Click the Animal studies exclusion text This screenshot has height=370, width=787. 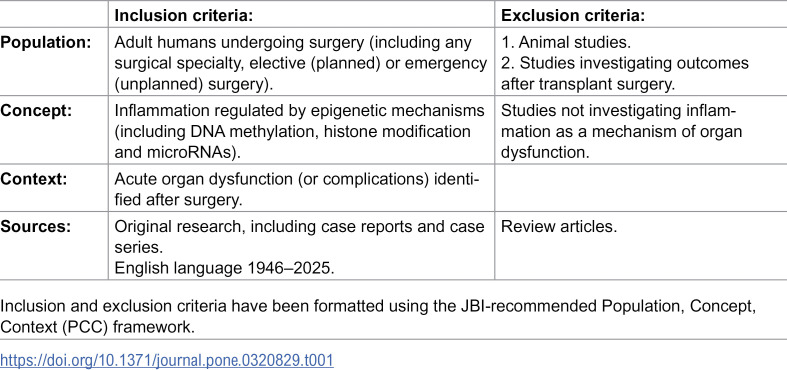566,42
